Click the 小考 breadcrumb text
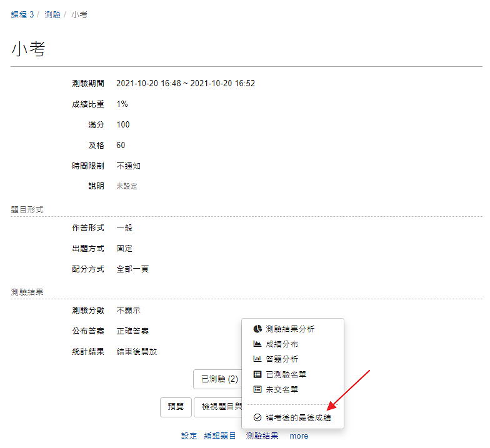 79,14
